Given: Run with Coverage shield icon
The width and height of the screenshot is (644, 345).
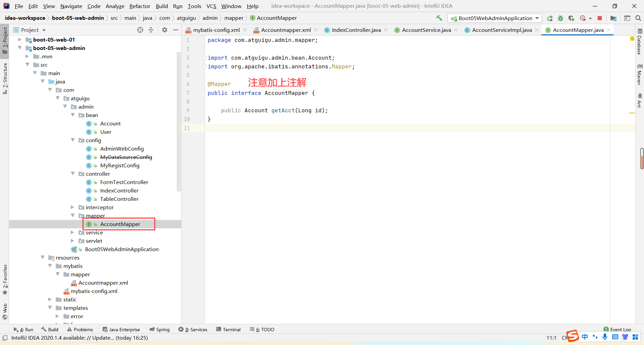Looking at the screenshot, I should coord(571,18).
